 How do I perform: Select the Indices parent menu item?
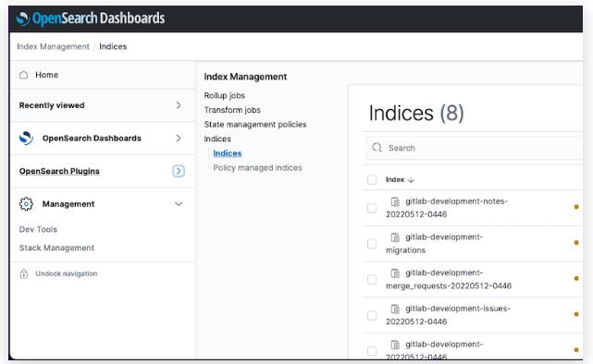217,139
